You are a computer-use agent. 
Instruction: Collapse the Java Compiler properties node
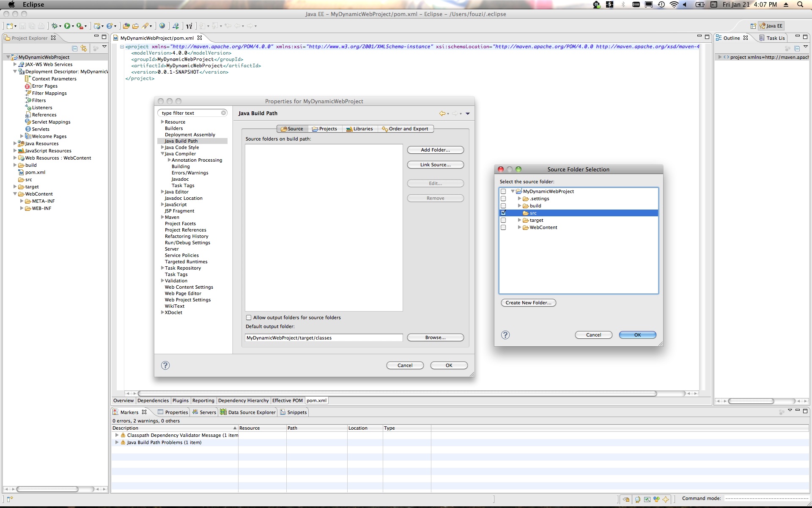pos(162,154)
